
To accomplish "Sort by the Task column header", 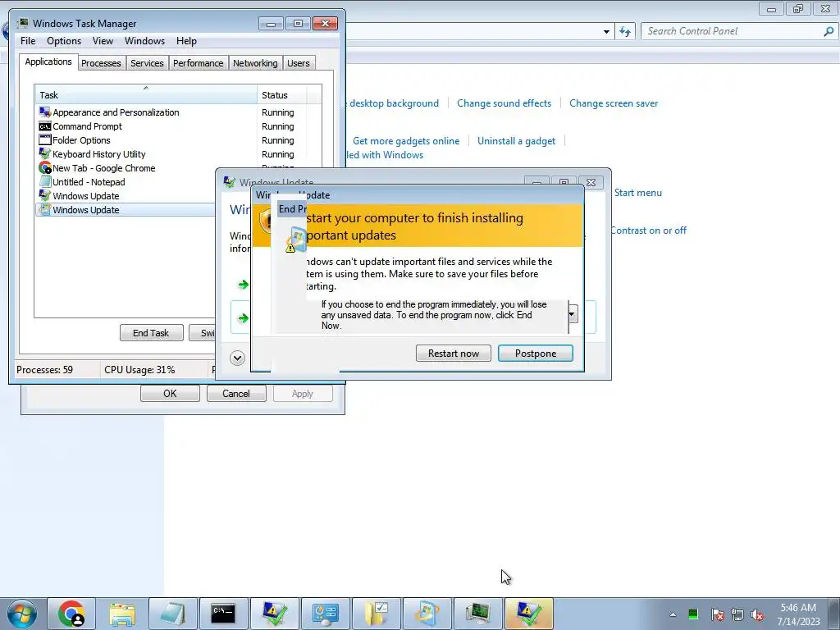I will tap(146, 95).
